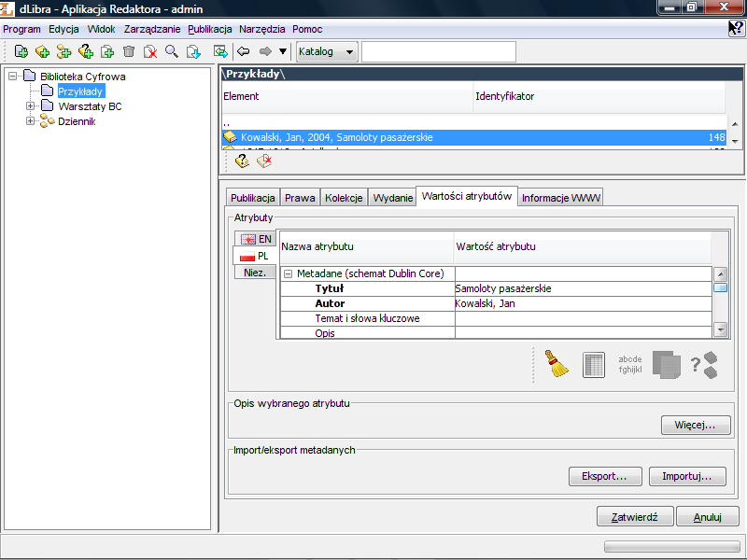Click the Więcej... button

tap(696, 425)
